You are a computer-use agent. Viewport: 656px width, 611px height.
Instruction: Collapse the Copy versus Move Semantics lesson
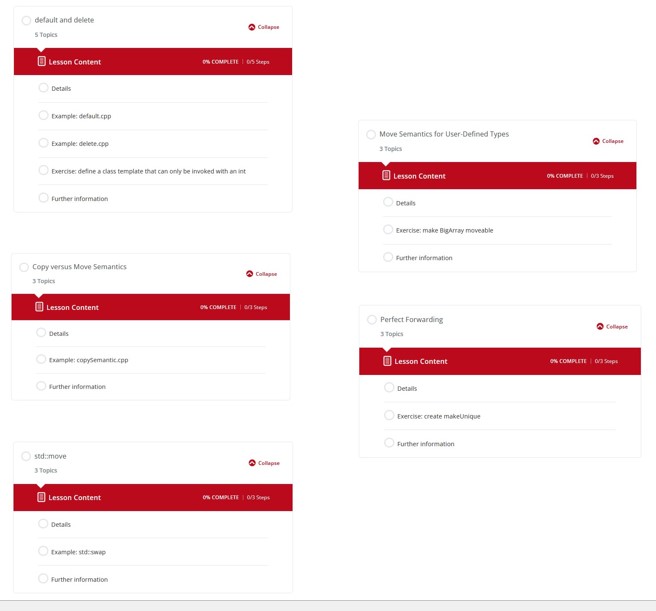[x=261, y=274]
